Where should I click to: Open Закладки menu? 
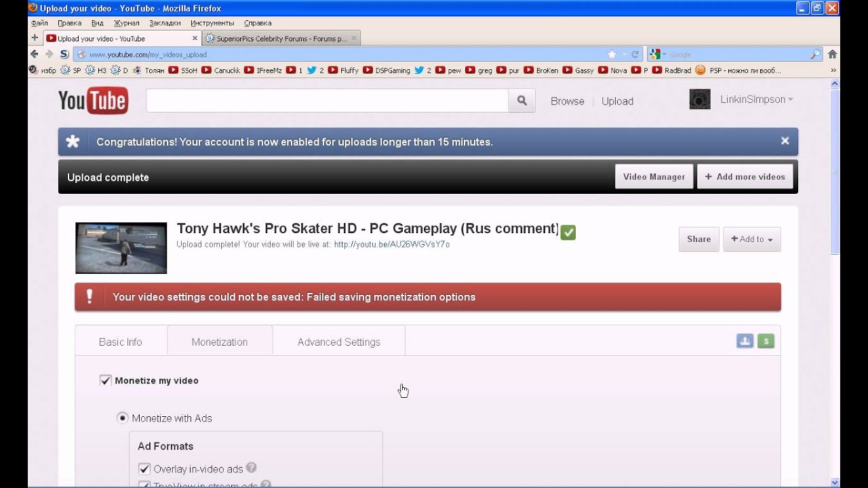click(x=165, y=23)
